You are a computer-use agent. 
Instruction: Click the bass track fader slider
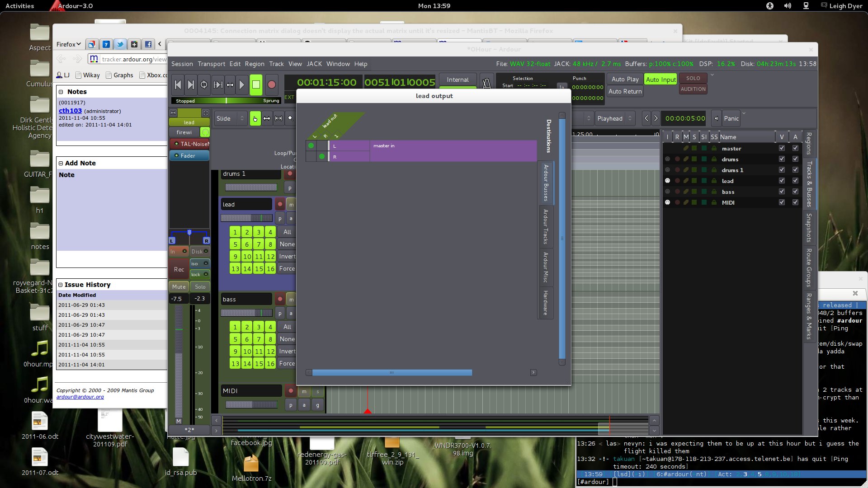(x=246, y=313)
